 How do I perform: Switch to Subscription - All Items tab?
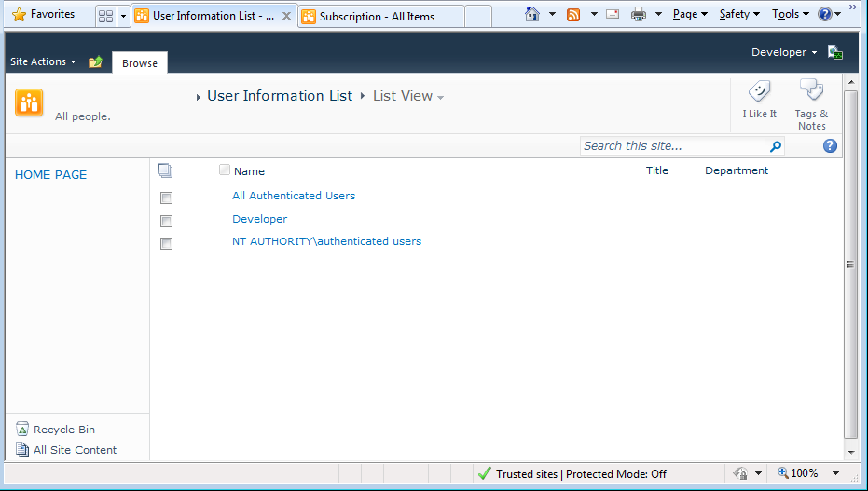click(380, 17)
